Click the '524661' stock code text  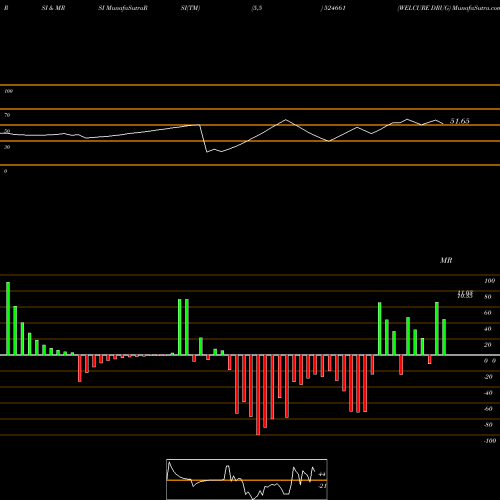click(x=334, y=8)
